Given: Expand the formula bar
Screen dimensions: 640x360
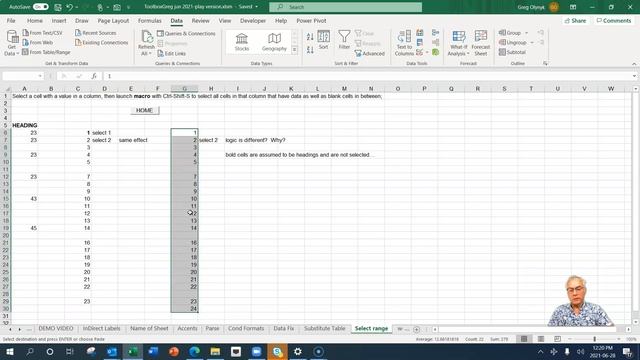Looking at the screenshot, I should tap(634, 76).
